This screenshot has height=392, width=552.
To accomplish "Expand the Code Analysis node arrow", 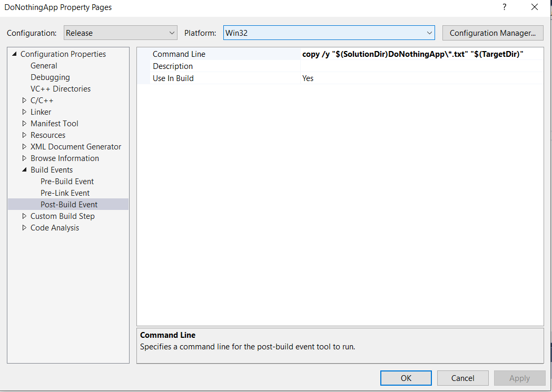I will [24, 228].
